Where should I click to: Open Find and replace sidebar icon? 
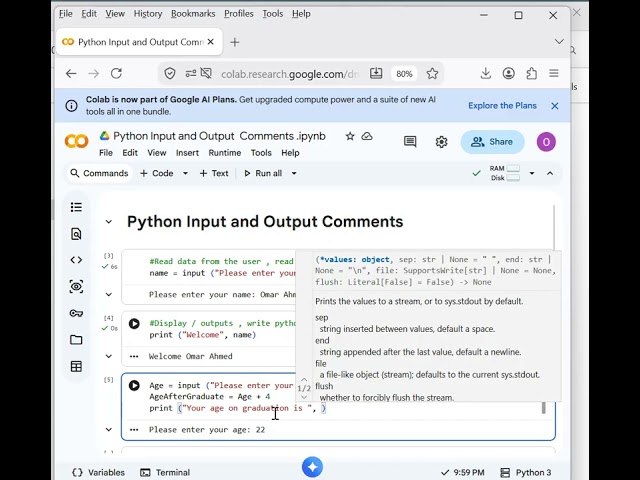click(76, 234)
